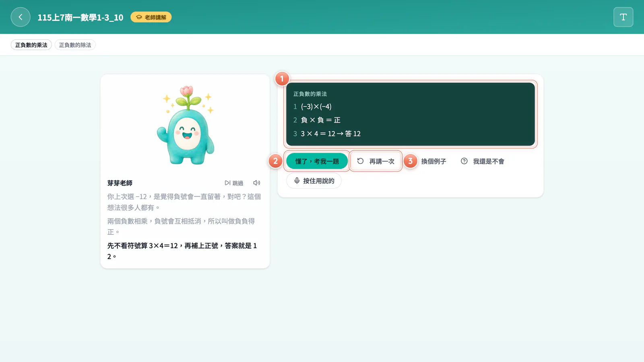Switch to the 正負數的除法 tab
Screen dimensions: 644x362
75,45
